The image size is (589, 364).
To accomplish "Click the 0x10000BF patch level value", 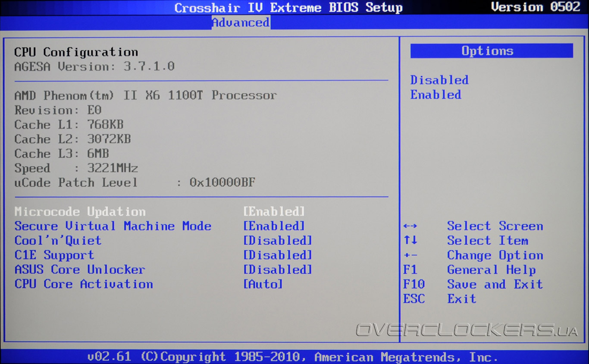I will (222, 182).
